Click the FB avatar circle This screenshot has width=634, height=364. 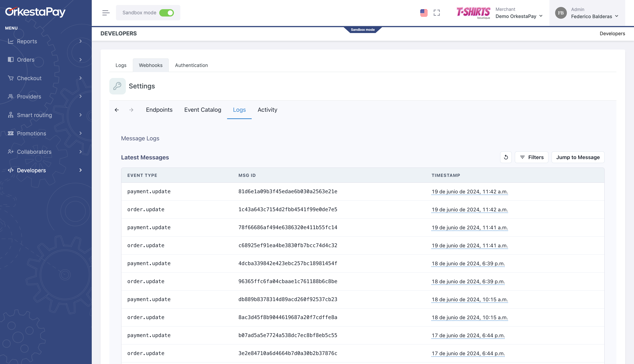click(x=561, y=13)
